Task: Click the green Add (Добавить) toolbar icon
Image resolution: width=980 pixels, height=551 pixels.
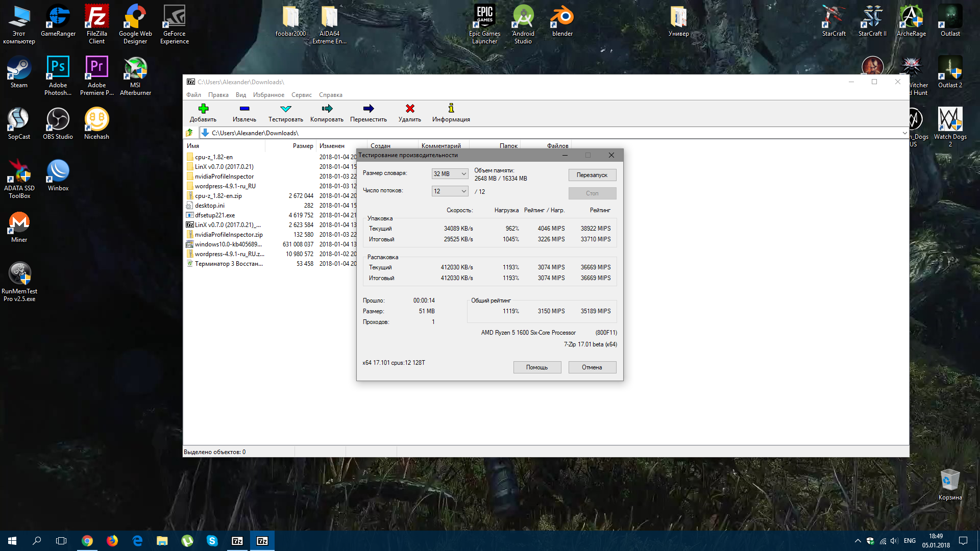Action: [x=203, y=109]
